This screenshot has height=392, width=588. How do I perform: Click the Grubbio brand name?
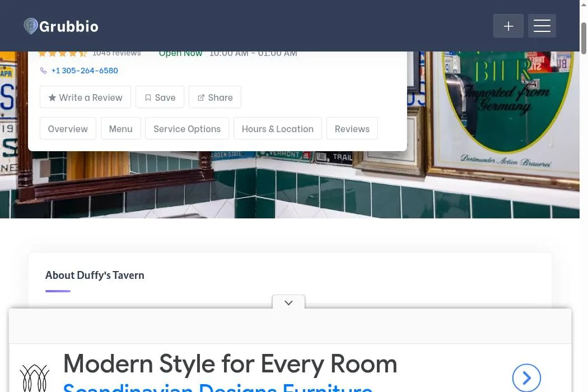(x=69, y=26)
